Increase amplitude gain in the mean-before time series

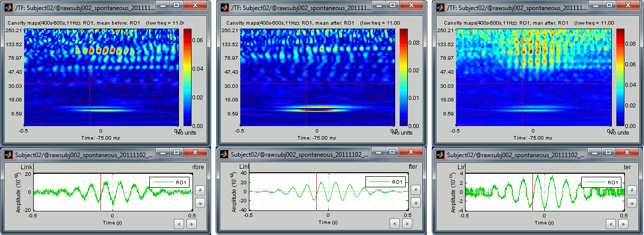pyautogui.click(x=200, y=190)
